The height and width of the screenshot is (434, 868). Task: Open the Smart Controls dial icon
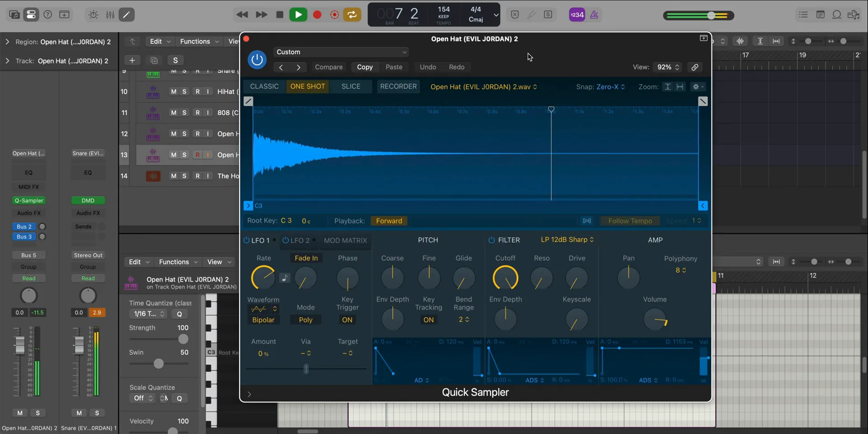tap(93, 14)
